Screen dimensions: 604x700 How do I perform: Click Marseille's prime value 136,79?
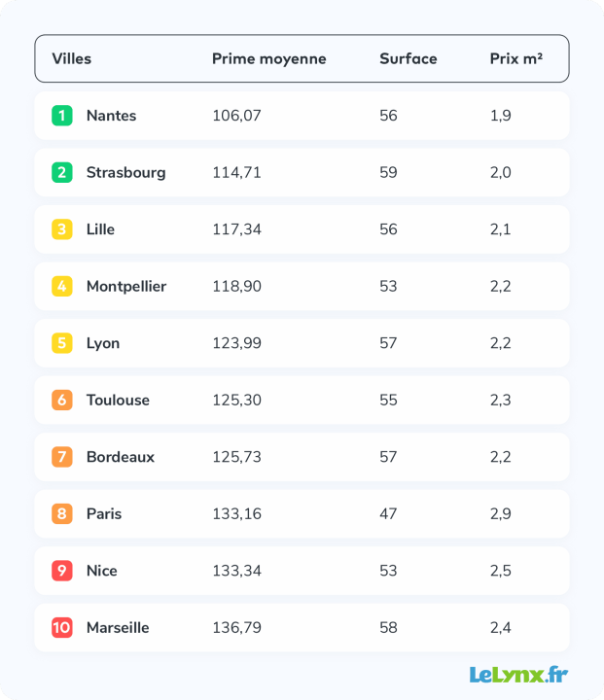[x=236, y=628]
